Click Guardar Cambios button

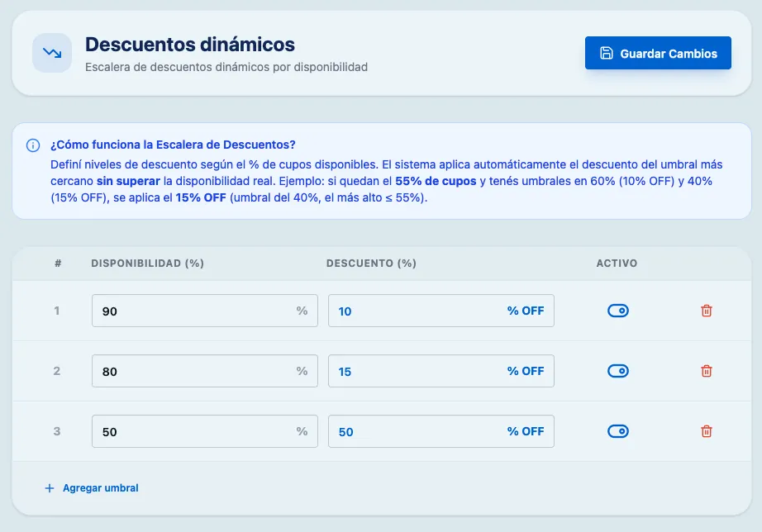[x=658, y=53]
